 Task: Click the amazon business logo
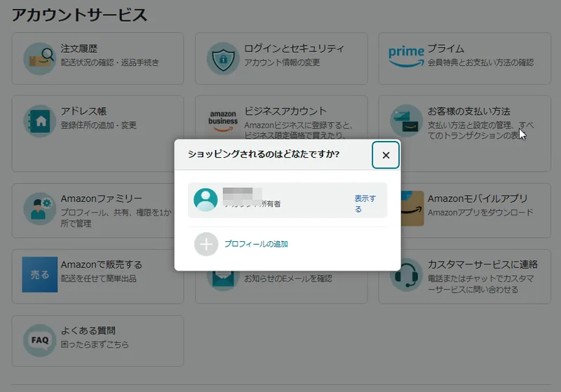click(223, 120)
